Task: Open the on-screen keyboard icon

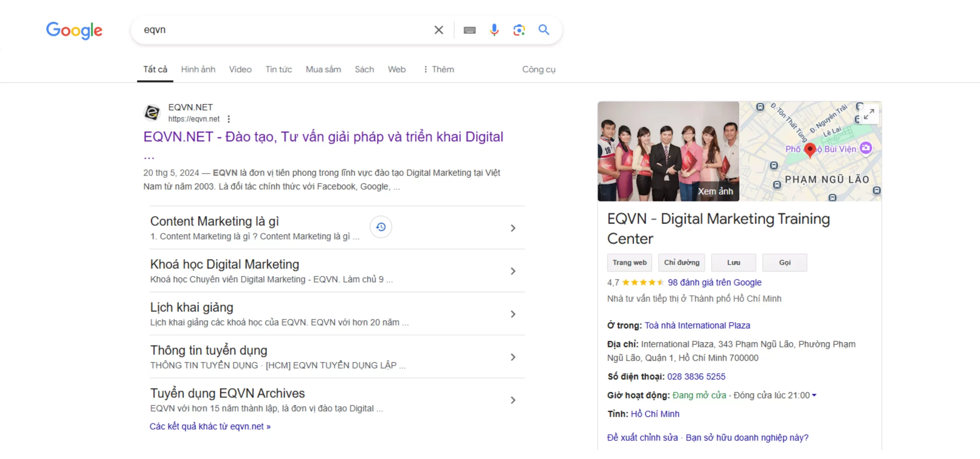Action: [x=469, y=30]
